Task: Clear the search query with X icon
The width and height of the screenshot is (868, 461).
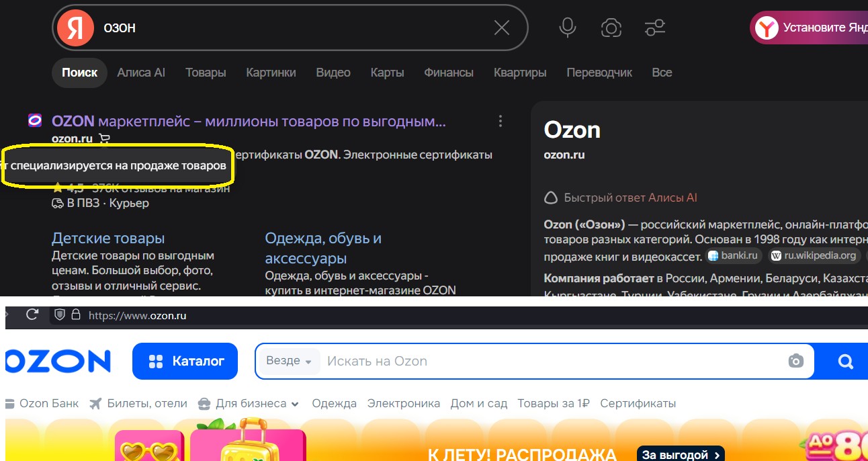Action: pos(502,28)
